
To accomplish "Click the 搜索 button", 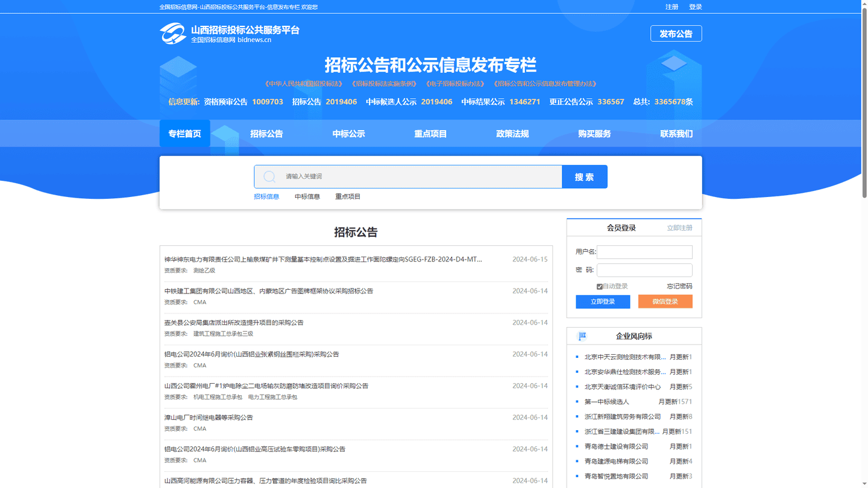I will (585, 177).
